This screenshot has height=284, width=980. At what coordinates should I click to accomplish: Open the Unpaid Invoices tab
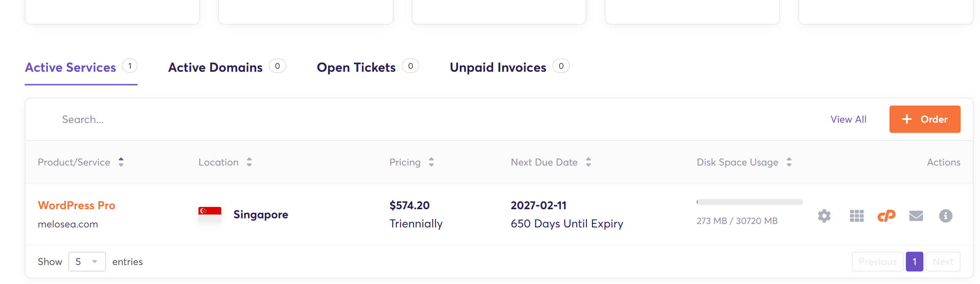(509, 67)
